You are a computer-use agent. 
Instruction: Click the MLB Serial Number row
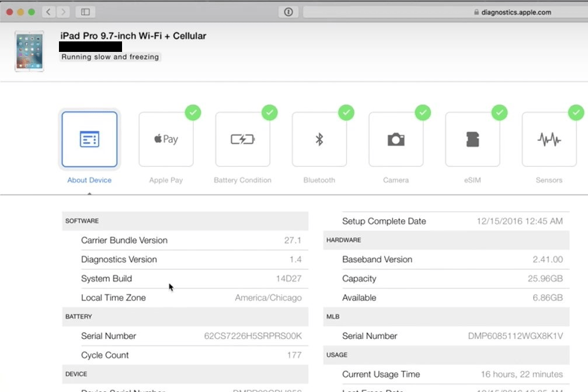tap(446, 336)
